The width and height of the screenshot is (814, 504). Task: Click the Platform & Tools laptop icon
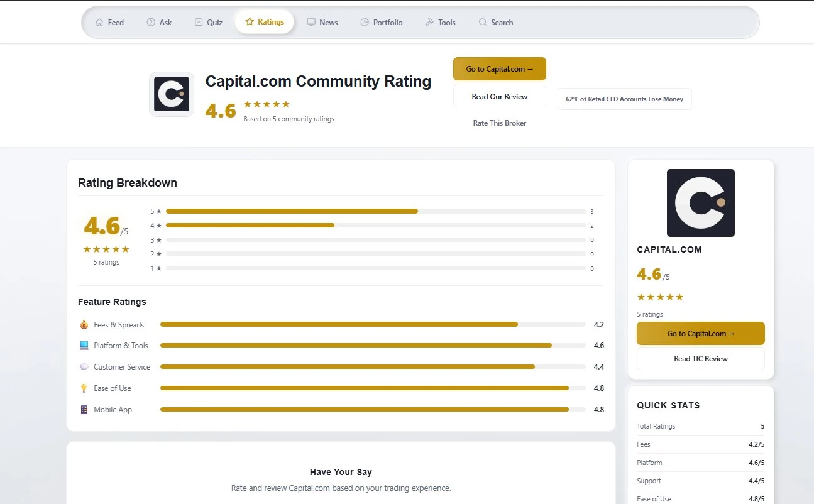84,346
